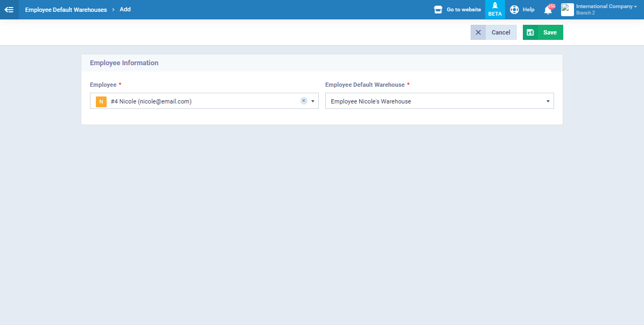Click the Help lifebuoy icon

pos(514,10)
